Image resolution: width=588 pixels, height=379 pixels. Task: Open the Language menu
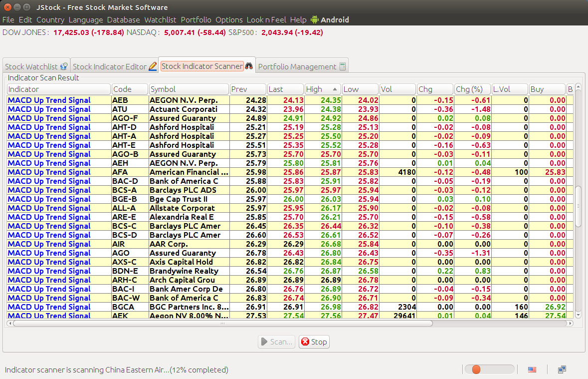85,20
